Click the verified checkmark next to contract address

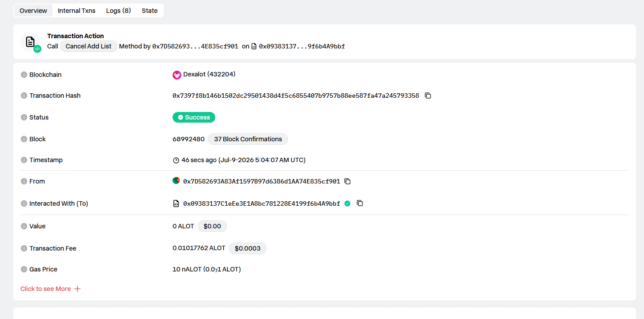(x=347, y=203)
